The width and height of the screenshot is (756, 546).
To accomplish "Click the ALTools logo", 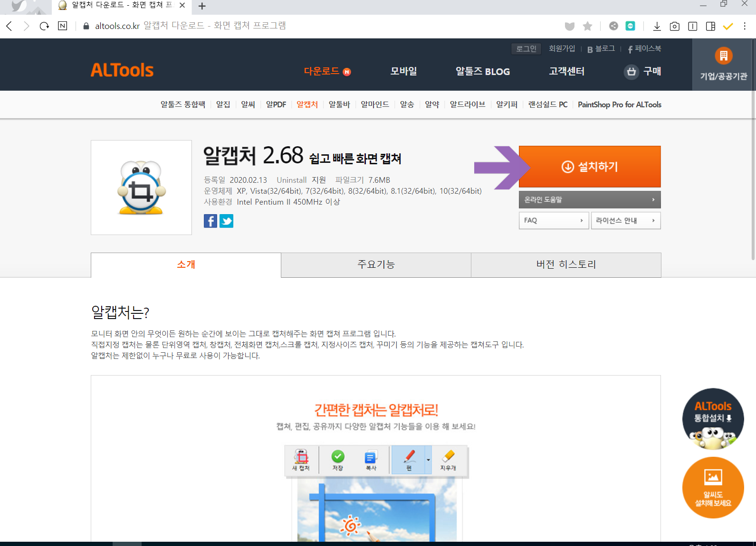I will coord(122,70).
